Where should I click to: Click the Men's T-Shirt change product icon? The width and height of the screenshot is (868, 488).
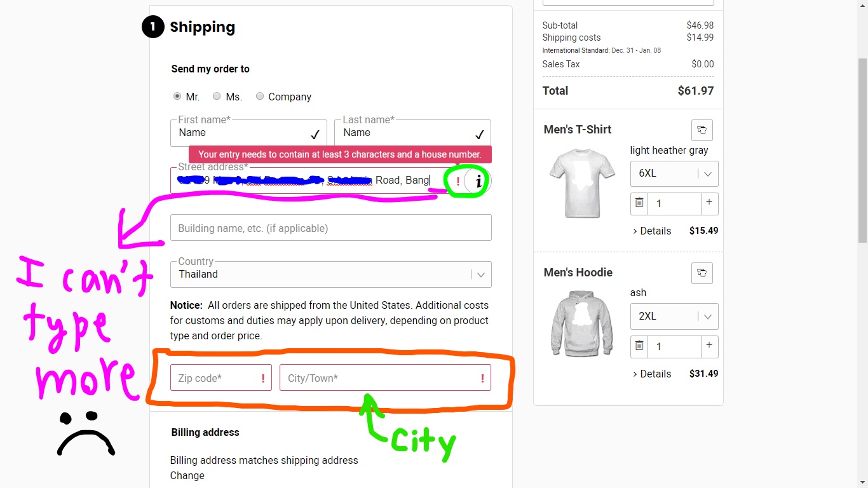[702, 130]
